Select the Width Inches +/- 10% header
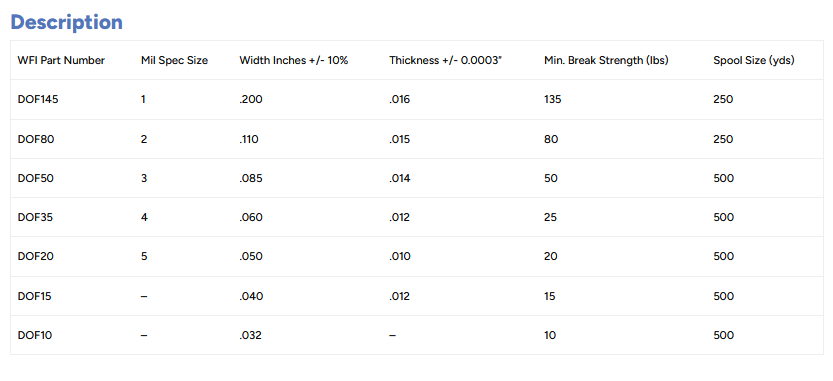This screenshot has width=833, height=381. click(x=294, y=61)
